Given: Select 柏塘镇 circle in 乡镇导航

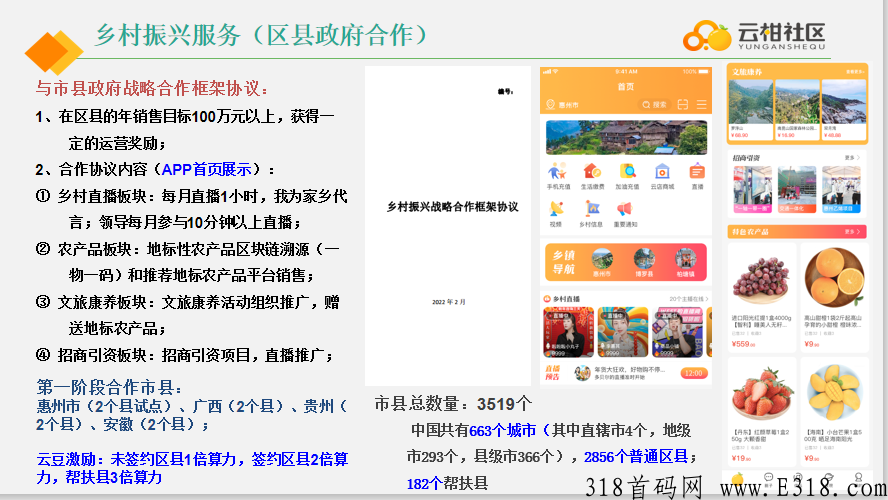Looking at the screenshot, I should 685,259.
